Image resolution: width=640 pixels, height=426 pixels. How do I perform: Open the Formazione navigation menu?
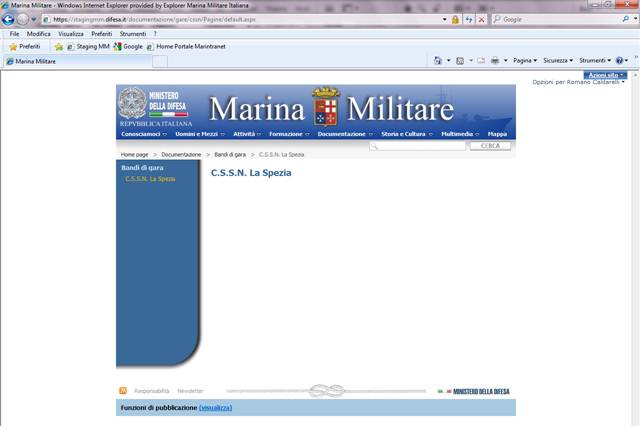click(x=289, y=134)
